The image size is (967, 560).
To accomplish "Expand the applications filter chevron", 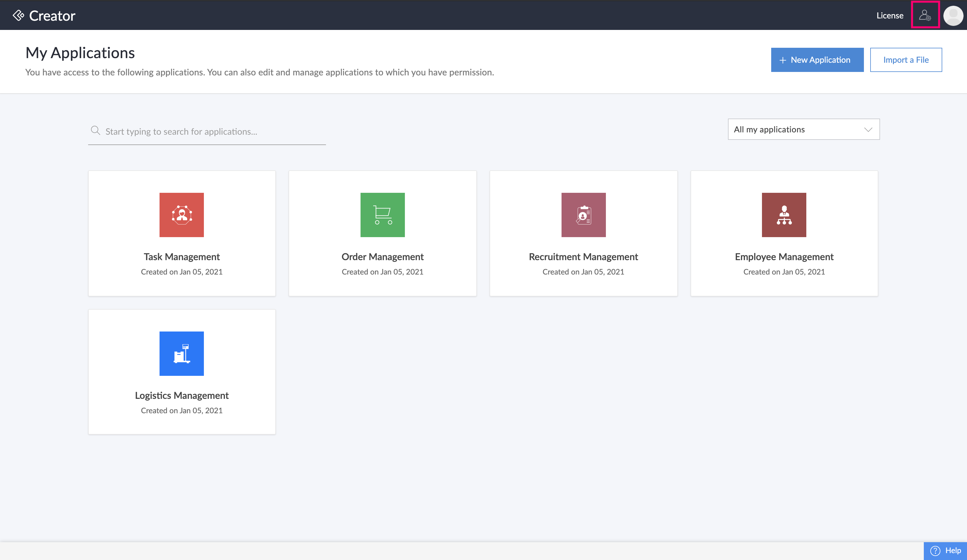I will (868, 130).
